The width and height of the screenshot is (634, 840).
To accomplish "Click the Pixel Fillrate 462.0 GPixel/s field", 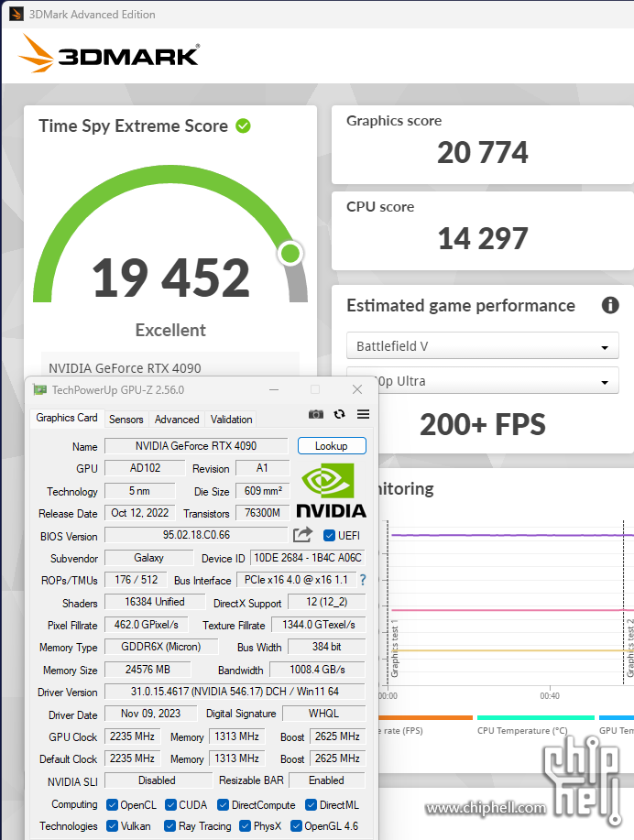I will coord(147,625).
